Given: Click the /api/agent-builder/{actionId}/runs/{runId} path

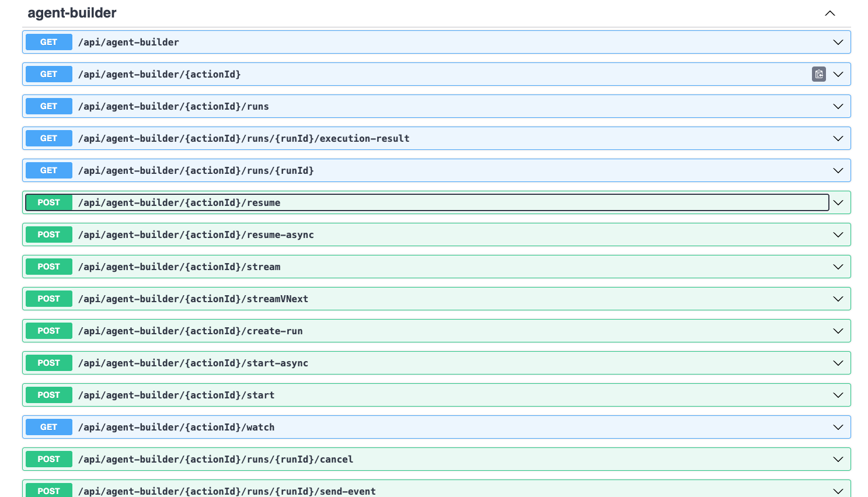Looking at the screenshot, I should pos(196,170).
